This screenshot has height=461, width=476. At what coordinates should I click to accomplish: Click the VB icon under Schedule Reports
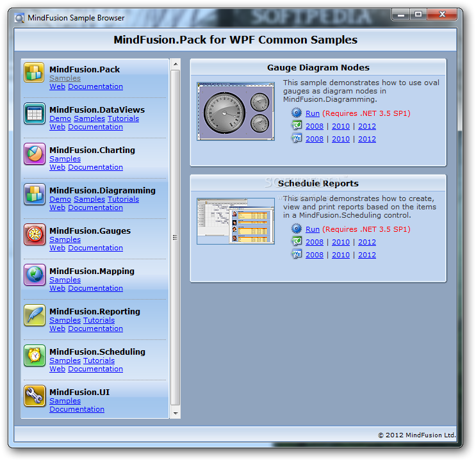pyautogui.click(x=296, y=254)
